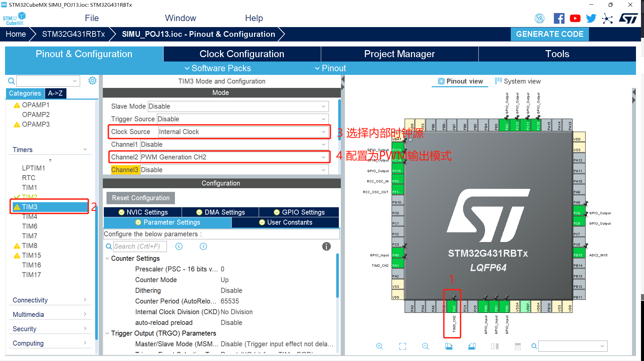
Task: Open the YouTube icon link
Action: (x=575, y=18)
